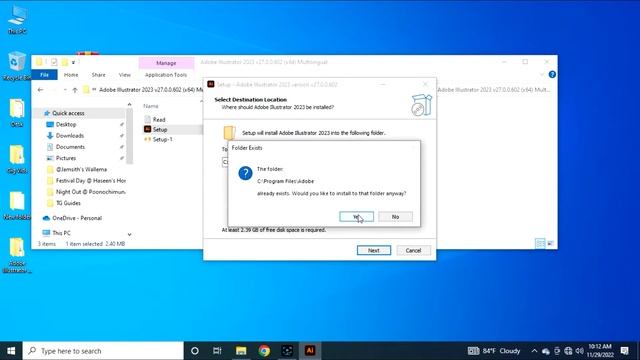Open the Share ribbon tab
Screen dimensions: 640x360
coord(98,75)
